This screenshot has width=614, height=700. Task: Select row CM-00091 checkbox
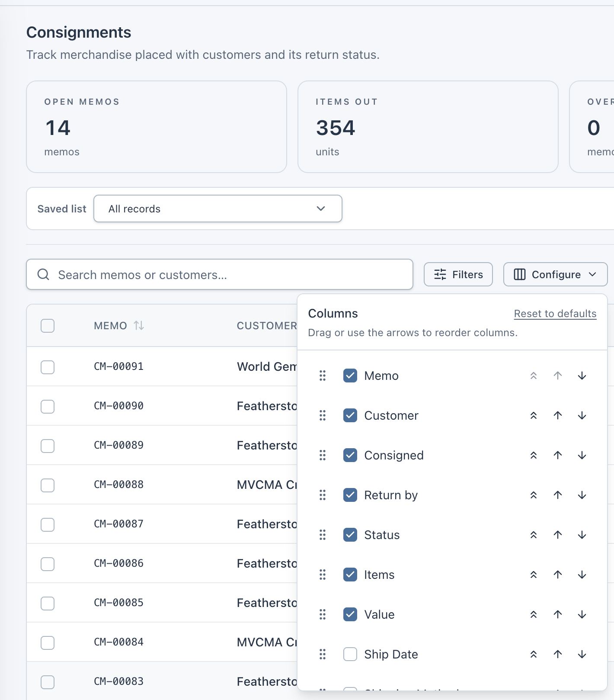pyautogui.click(x=48, y=367)
